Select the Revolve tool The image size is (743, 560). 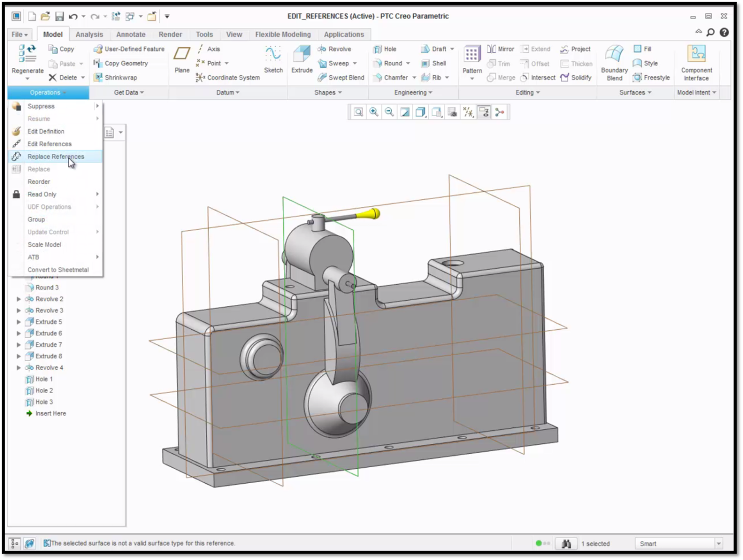(x=335, y=49)
